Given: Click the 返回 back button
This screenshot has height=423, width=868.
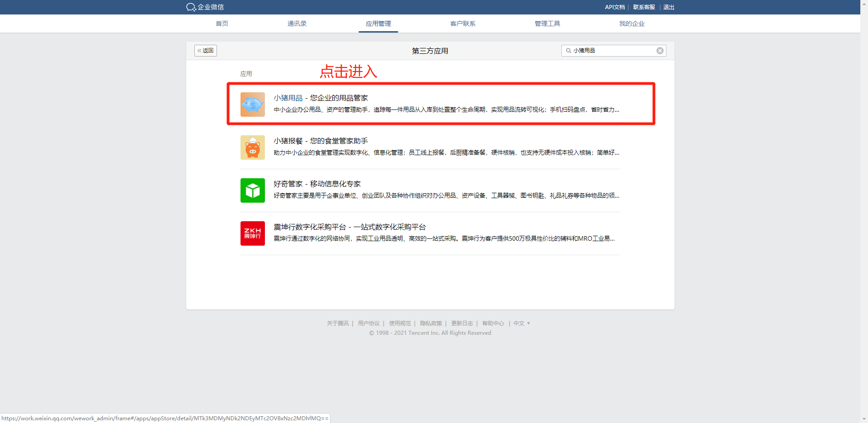Looking at the screenshot, I should (206, 51).
